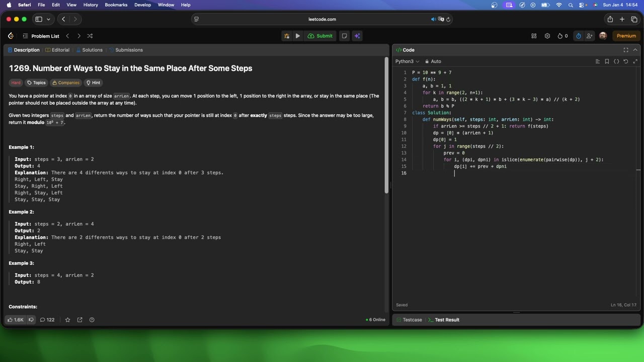Open the AI sparkle assistant icon
The width and height of the screenshot is (644, 362).
(x=357, y=36)
